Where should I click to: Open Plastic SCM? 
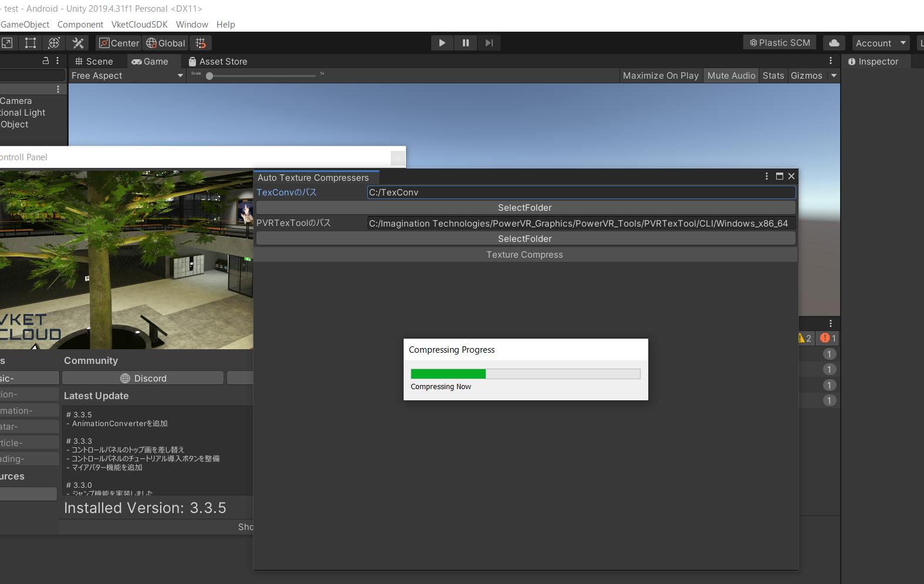coord(780,43)
